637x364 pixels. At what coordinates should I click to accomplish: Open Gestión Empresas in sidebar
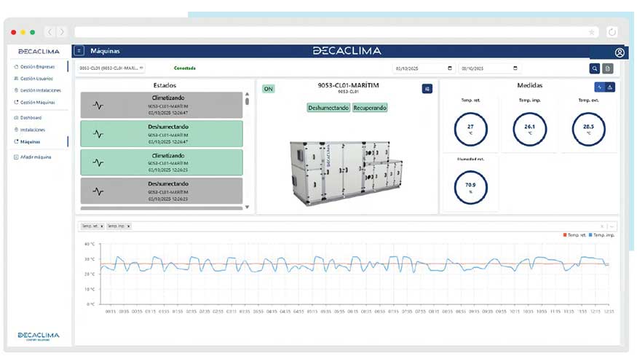click(x=38, y=67)
